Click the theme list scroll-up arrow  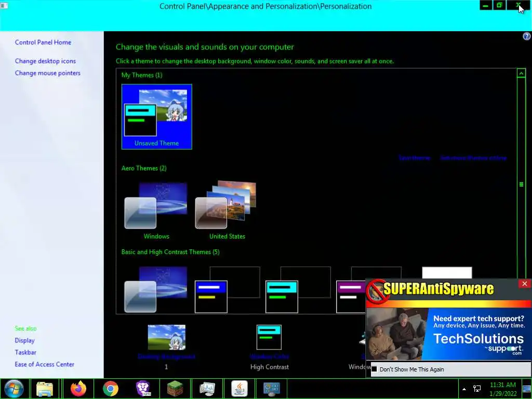tap(521, 73)
